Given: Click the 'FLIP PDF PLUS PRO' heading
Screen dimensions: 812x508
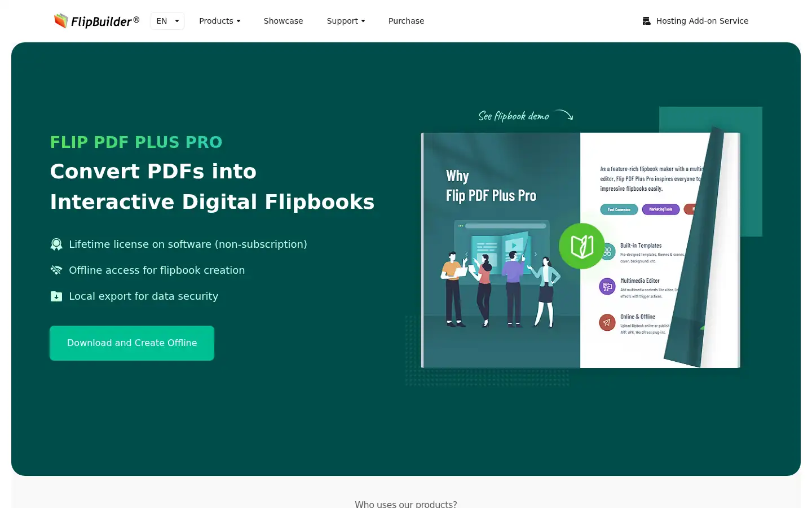Looking at the screenshot, I should tap(136, 142).
